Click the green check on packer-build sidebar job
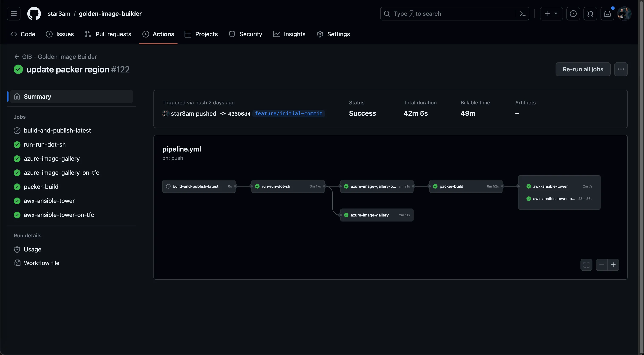 click(x=17, y=187)
